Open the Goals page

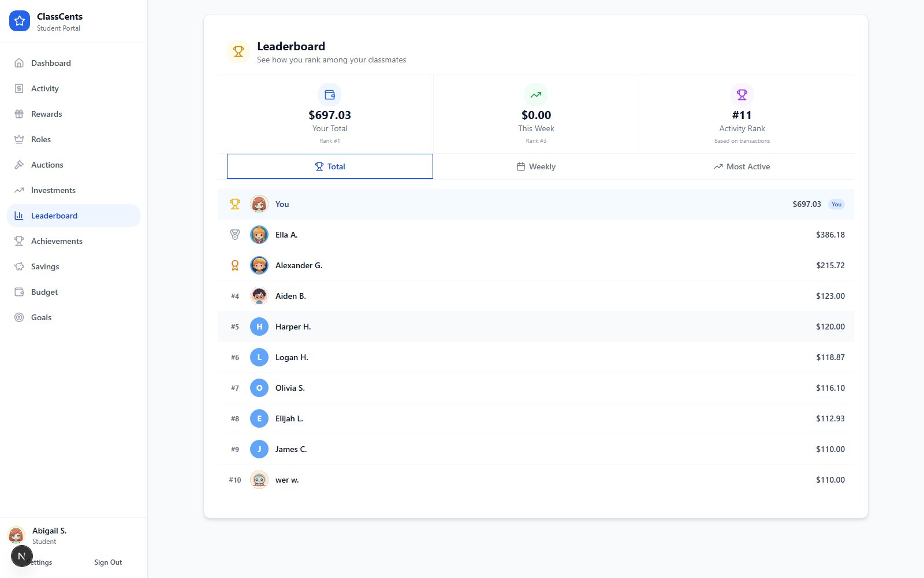coord(73,317)
